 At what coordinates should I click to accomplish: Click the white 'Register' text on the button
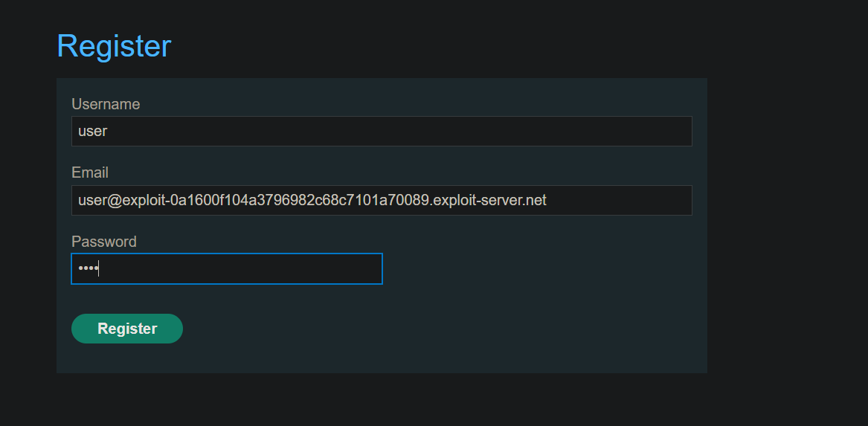(127, 329)
